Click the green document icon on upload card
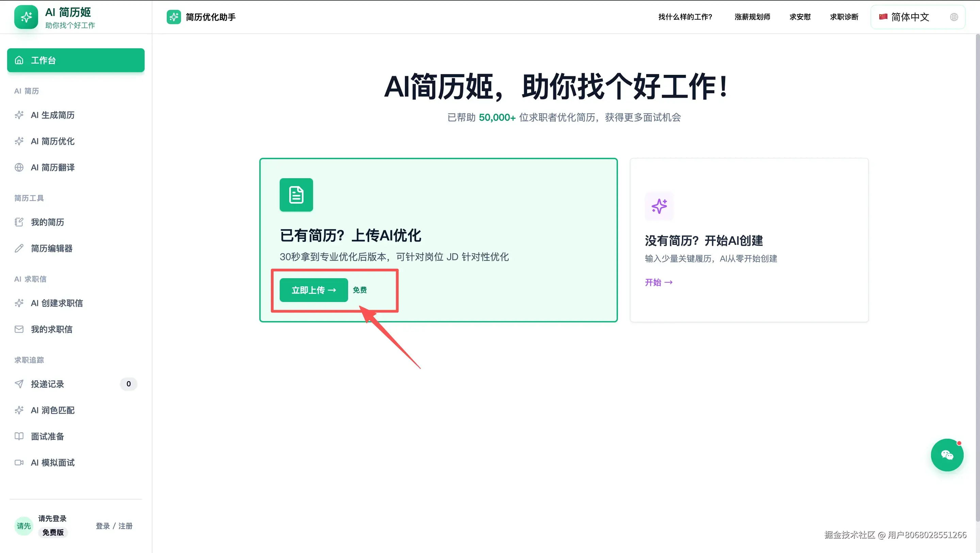The width and height of the screenshot is (980, 553). coord(296,195)
